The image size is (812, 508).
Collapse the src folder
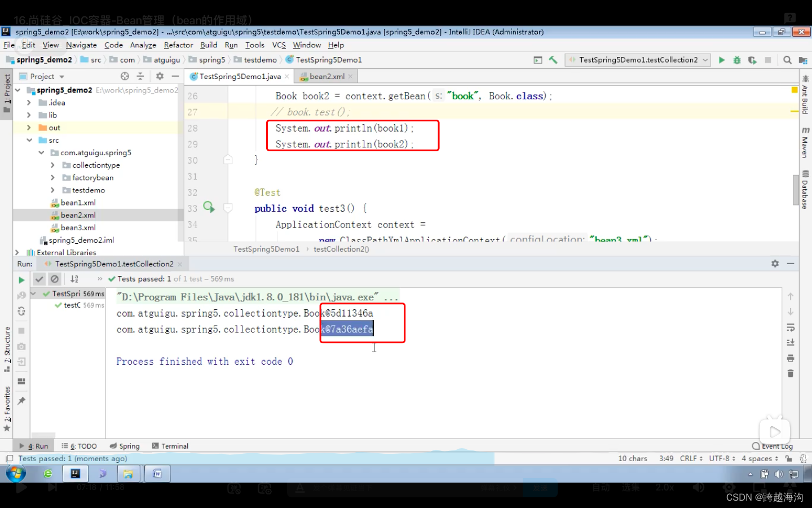coord(29,140)
